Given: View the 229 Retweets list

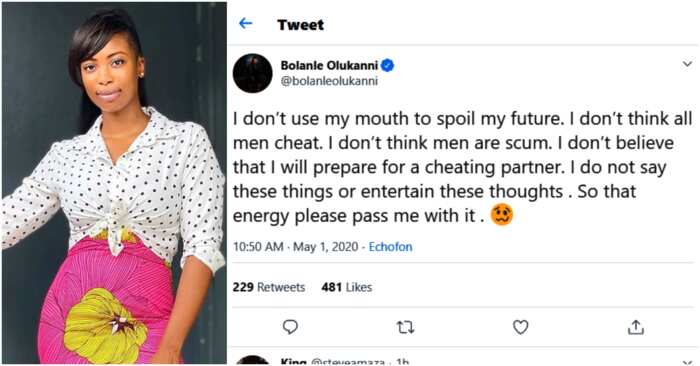Looking at the screenshot, I should (269, 287).
